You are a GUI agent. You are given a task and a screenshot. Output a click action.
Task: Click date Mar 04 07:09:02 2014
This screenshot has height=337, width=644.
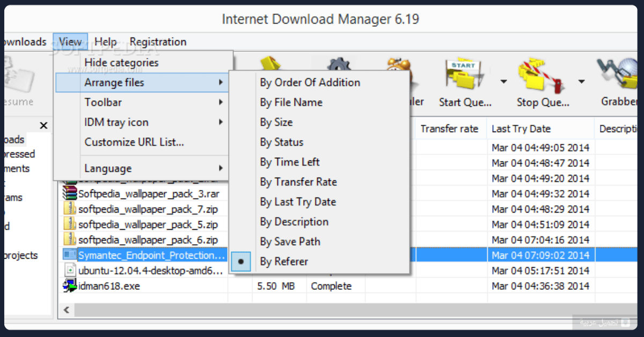[x=540, y=255]
